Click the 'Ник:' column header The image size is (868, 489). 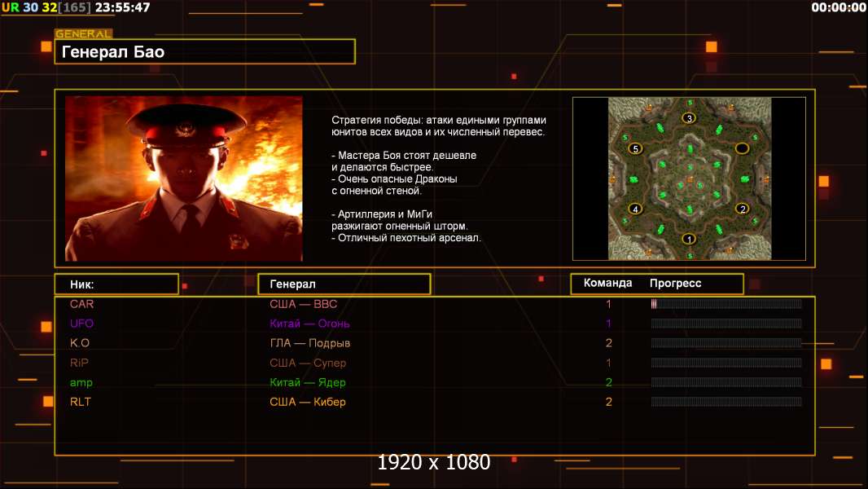[116, 284]
